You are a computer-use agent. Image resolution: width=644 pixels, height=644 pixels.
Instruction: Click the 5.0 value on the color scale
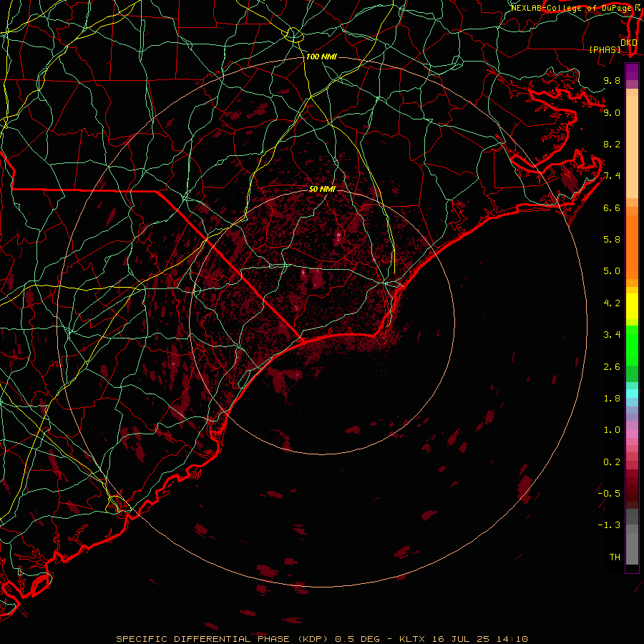pyautogui.click(x=612, y=271)
